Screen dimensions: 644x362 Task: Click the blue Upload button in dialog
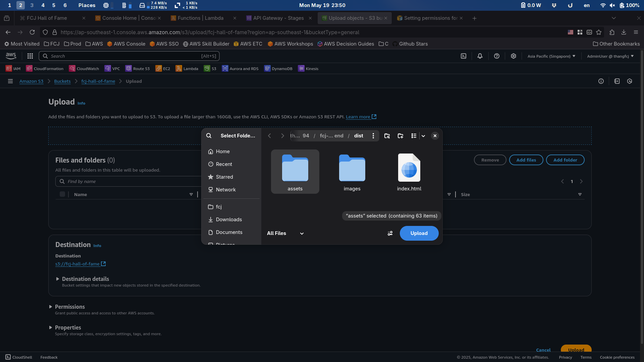click(x=419, y=233)
